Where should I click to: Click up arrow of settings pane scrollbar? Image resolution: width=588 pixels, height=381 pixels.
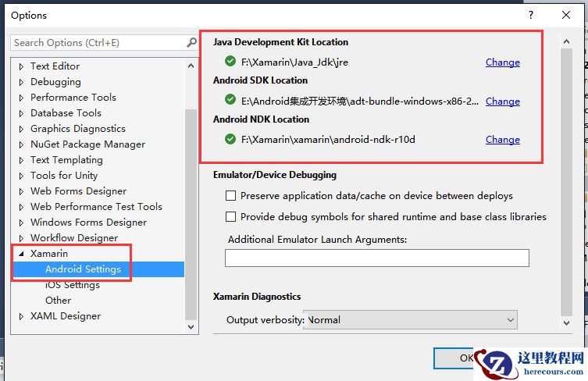[566, 41]
